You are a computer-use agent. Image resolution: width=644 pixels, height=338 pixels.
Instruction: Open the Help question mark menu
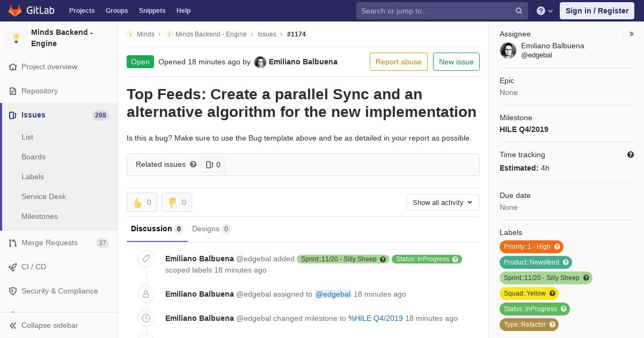point(545,11)
